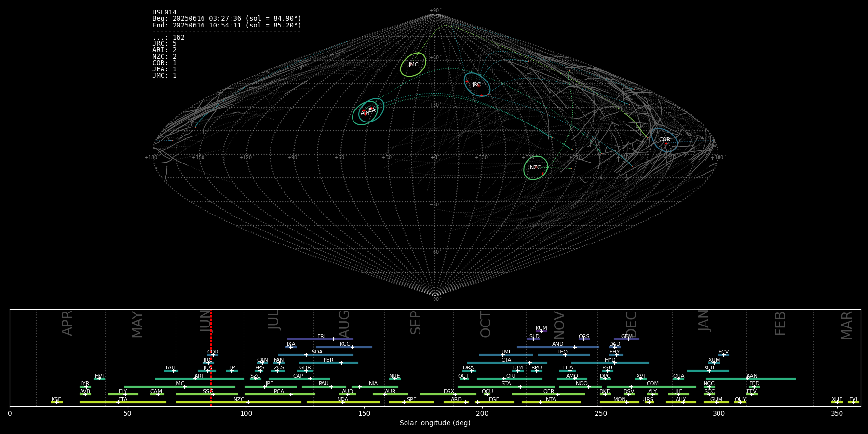Click the NZC shower label in timeline

[x=239, y=399]
